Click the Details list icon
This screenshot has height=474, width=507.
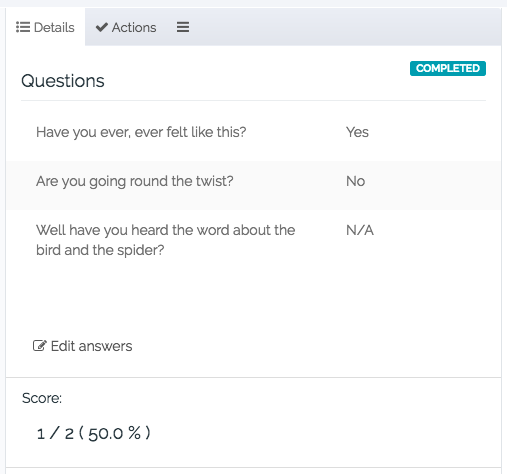[23, 27]
